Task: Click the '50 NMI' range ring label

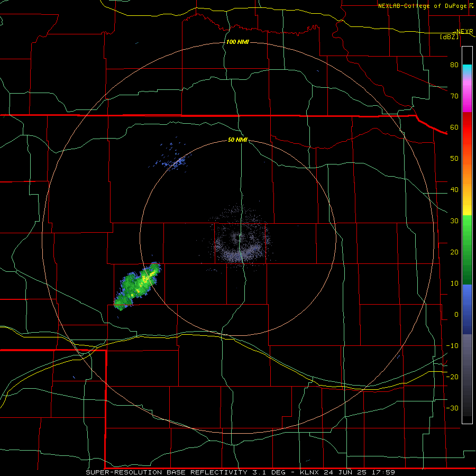Action: click(x=237, y=140)
